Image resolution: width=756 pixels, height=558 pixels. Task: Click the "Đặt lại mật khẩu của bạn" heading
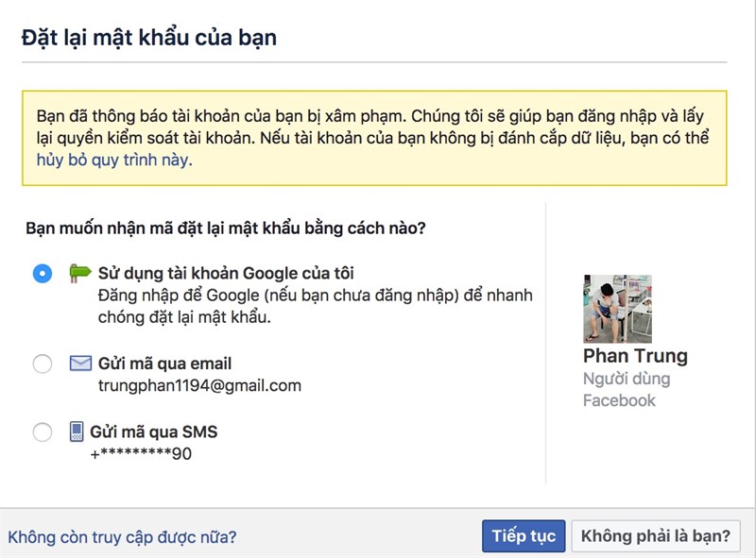click(x=148, y=38)
